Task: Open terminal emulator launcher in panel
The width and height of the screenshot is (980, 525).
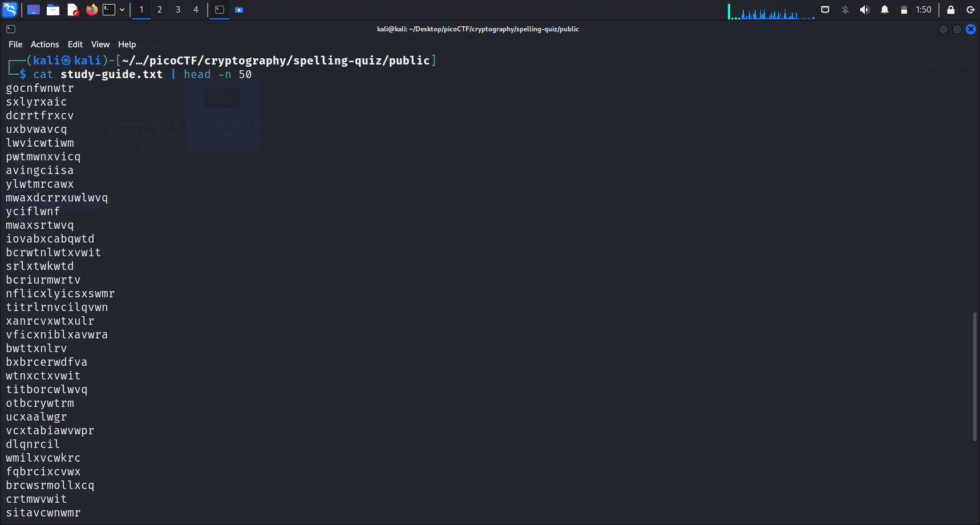Action: click(109, 10)
